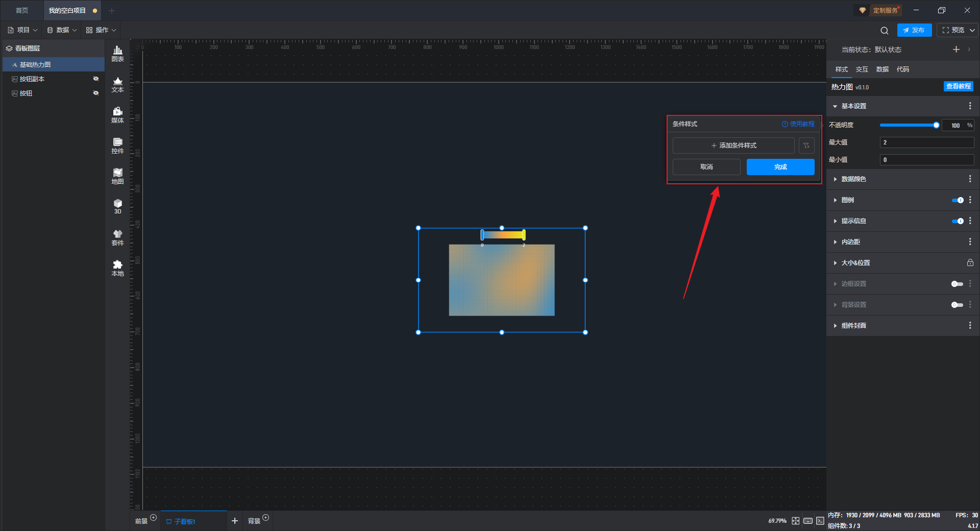Open a new project tab with plus
This screenshot has height=531, width=980.
click(112, 11)
